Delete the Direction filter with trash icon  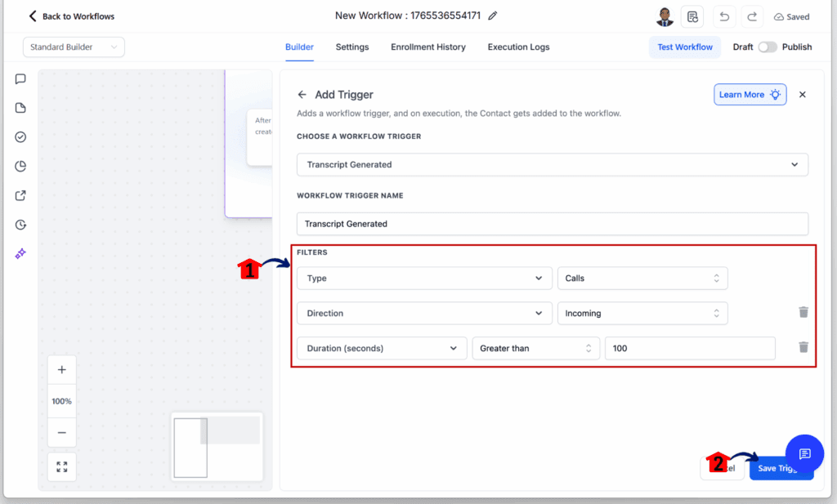point(803,313)
